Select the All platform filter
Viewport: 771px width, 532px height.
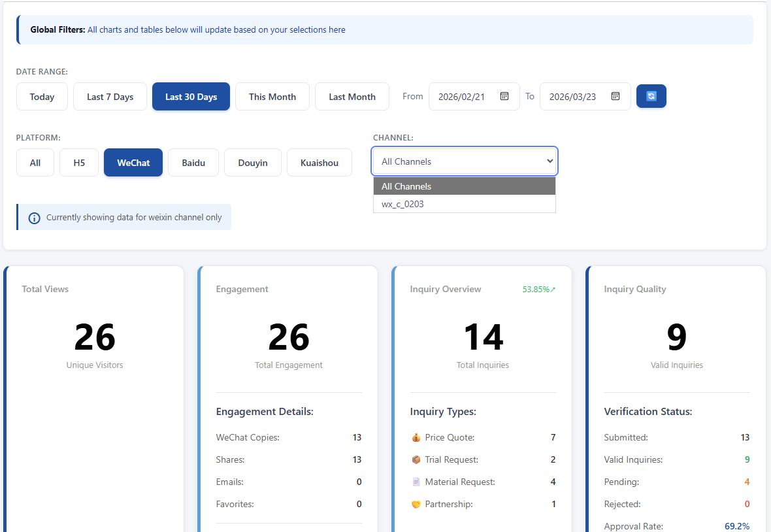(35, 163)
